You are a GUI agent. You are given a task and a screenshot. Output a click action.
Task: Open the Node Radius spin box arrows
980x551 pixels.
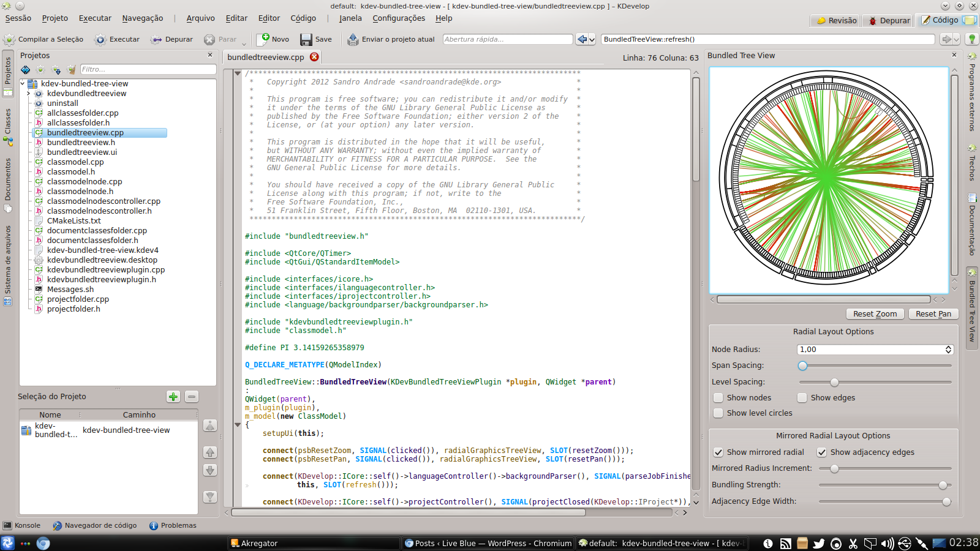tap(948, 350)
